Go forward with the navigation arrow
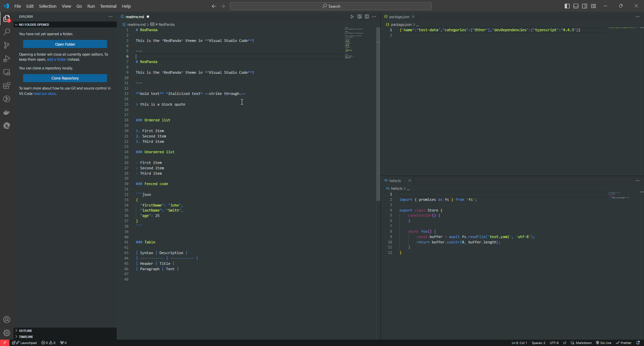The height and width of the screenshot is (346, 644). (223, 6)
